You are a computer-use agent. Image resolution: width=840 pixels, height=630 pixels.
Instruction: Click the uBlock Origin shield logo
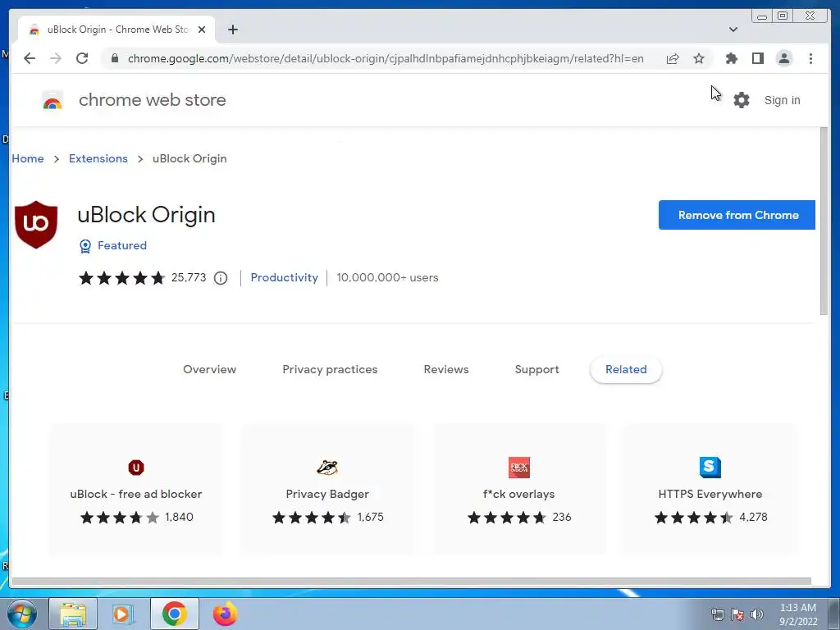36,225
